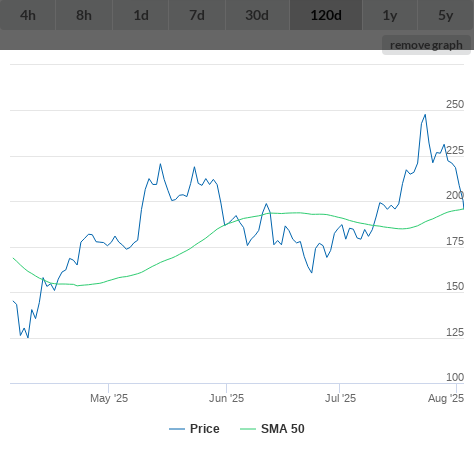The height and width of the screenshot is (455, 474).
Task: Switch chart to 30d range
Action: (257, 15)
